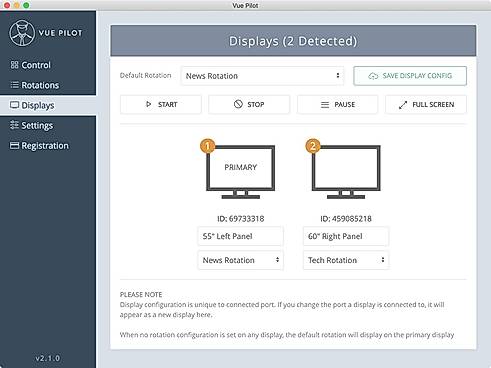Pause the rotation with PAUSE button

[x=337, y=105]
